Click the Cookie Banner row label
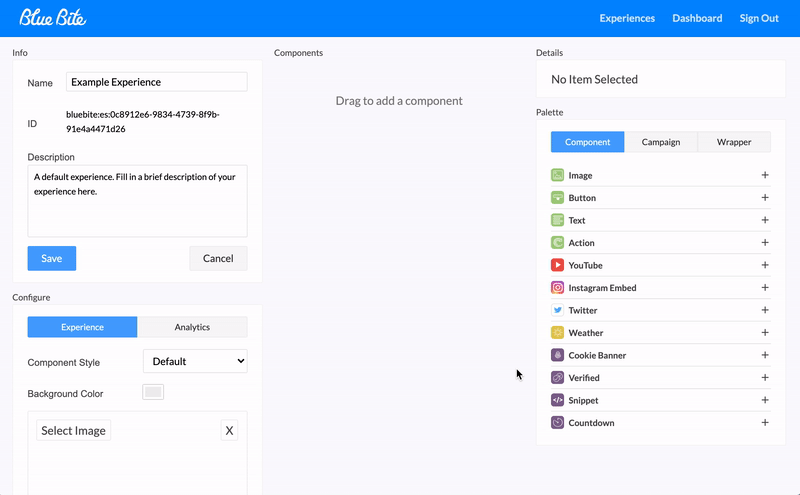This screenshot has width=800, height=495. click(597, 355)
